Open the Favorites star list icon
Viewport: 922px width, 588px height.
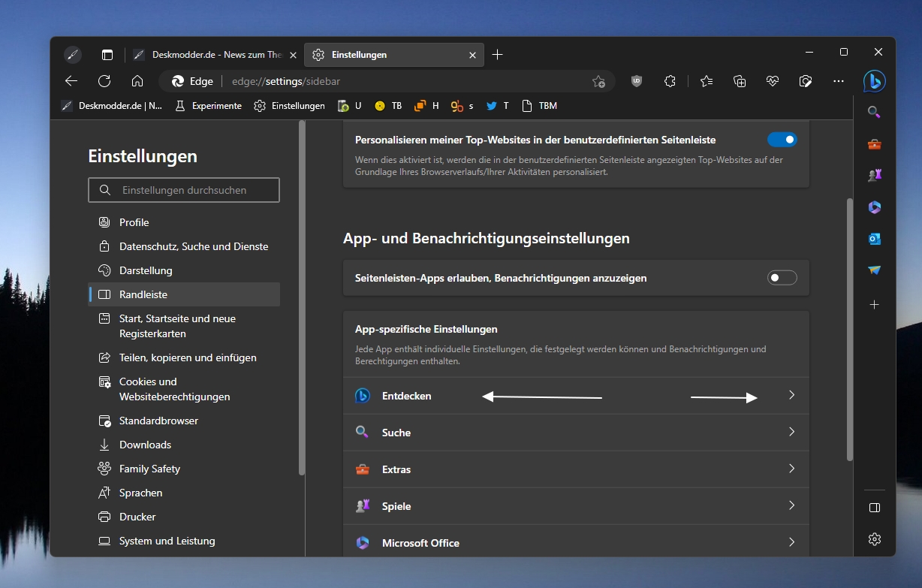(706, 81)
